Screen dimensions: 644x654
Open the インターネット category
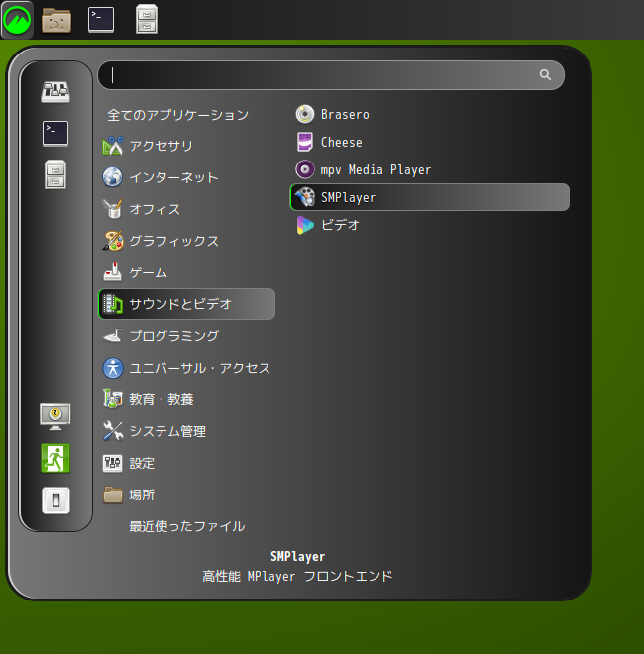[187, 177]
